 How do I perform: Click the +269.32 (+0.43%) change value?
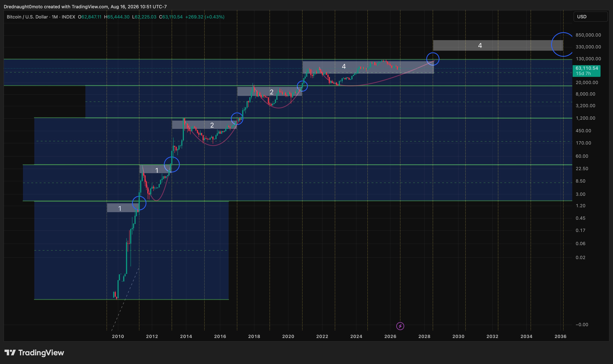click(x=205, y=17)
